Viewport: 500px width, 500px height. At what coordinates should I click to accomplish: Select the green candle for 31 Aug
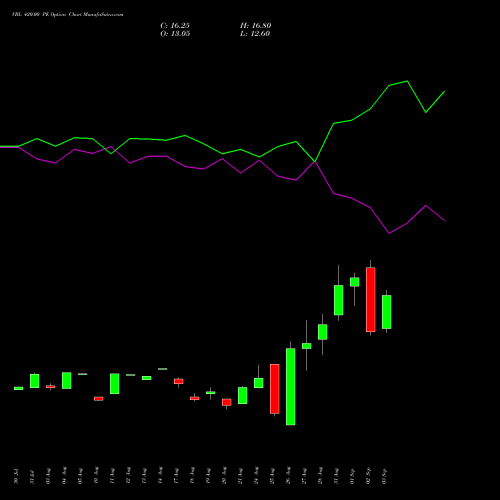[339, 300]
